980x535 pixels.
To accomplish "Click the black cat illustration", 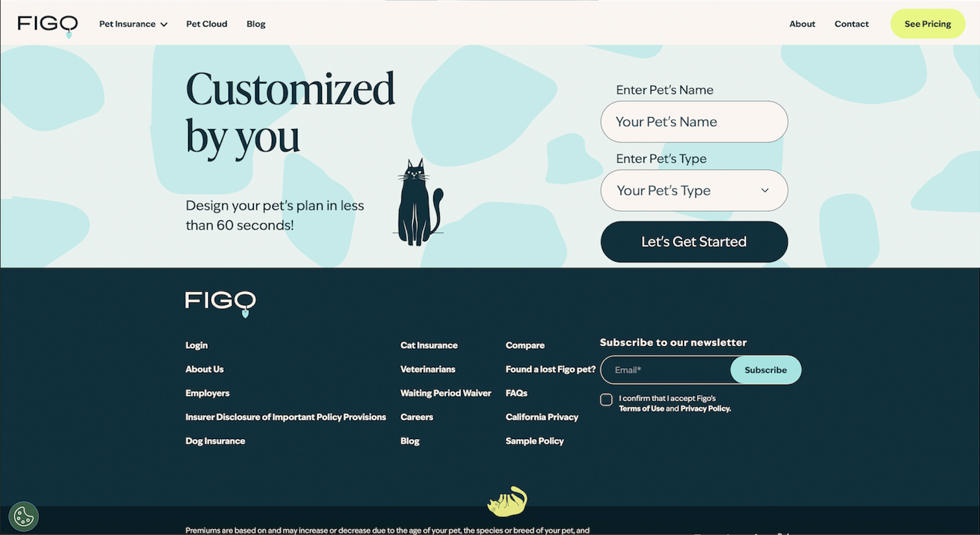I will [420, 202].
